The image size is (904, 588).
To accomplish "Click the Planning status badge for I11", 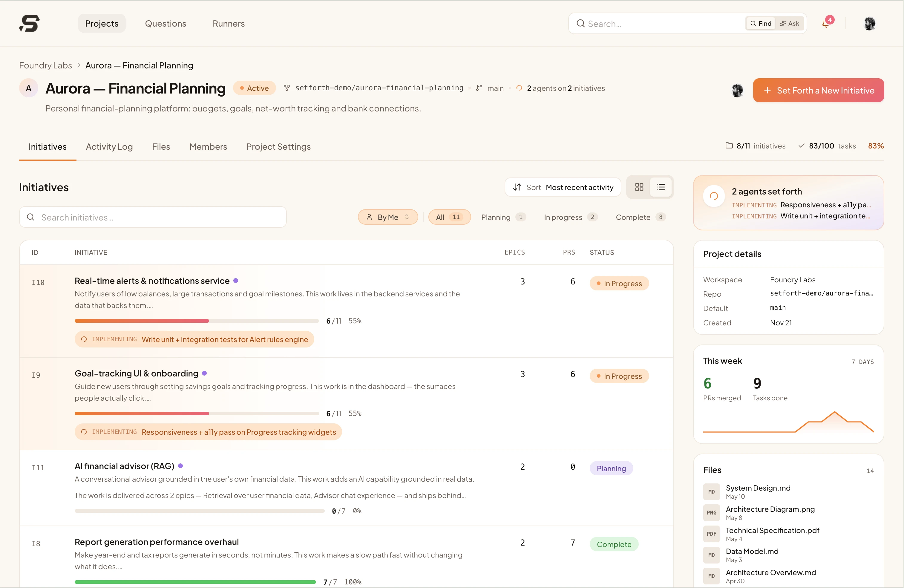I will pyautogui.click(x=611, y=468).
